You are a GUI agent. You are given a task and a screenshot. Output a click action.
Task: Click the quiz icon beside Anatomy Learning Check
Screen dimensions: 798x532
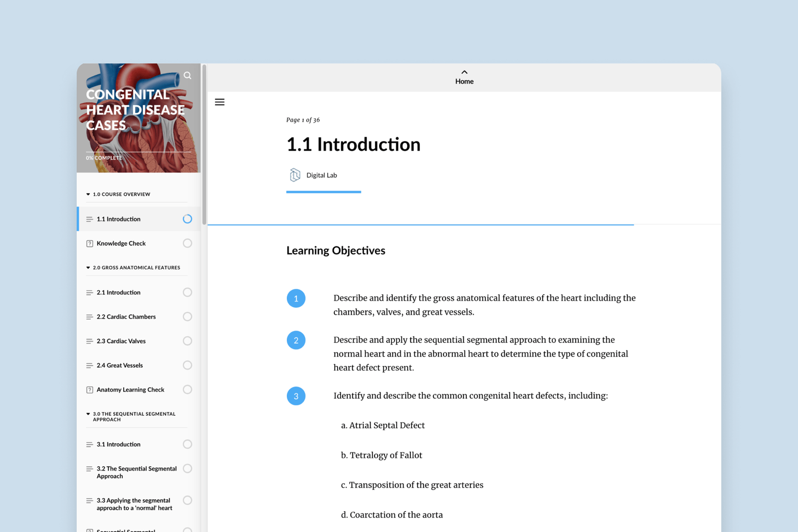[90, 390]
